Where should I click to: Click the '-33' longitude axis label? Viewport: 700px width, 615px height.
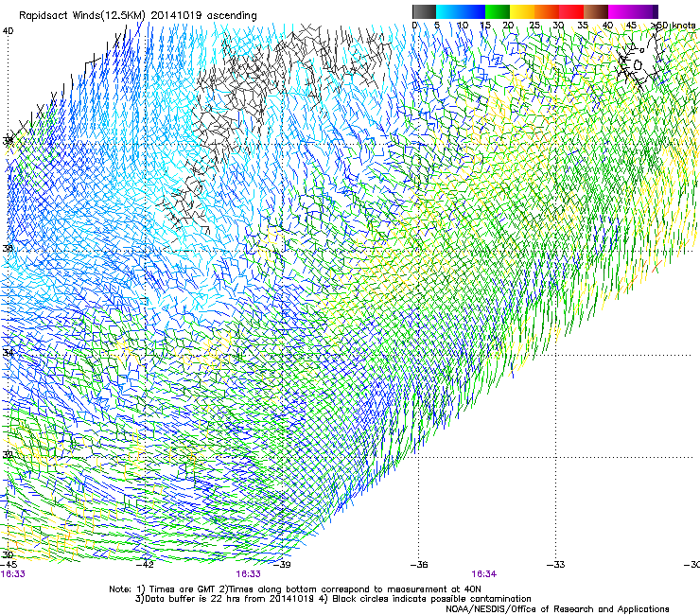coord(556,565)
